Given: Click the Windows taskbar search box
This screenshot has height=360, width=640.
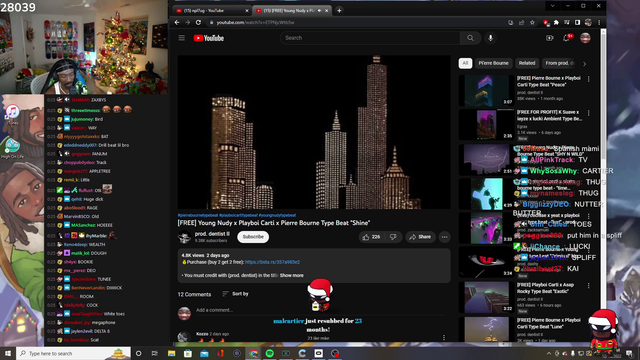Looking at the screenshot, I should [x=73, y=353].
